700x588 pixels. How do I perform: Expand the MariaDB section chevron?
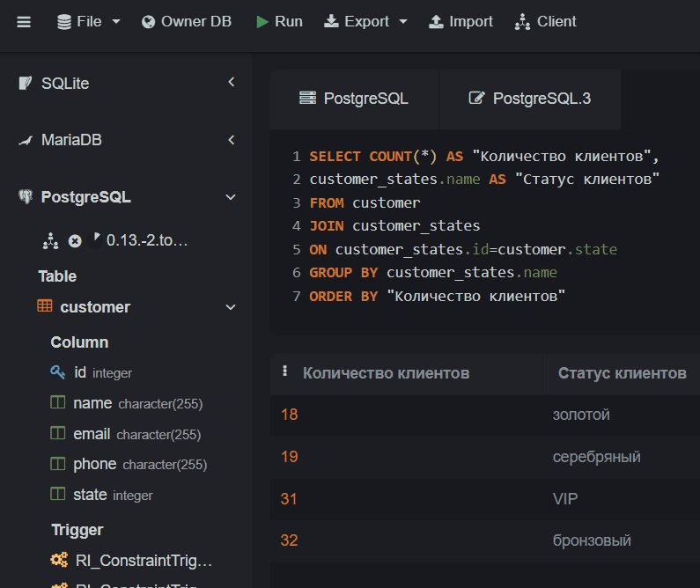232,140
